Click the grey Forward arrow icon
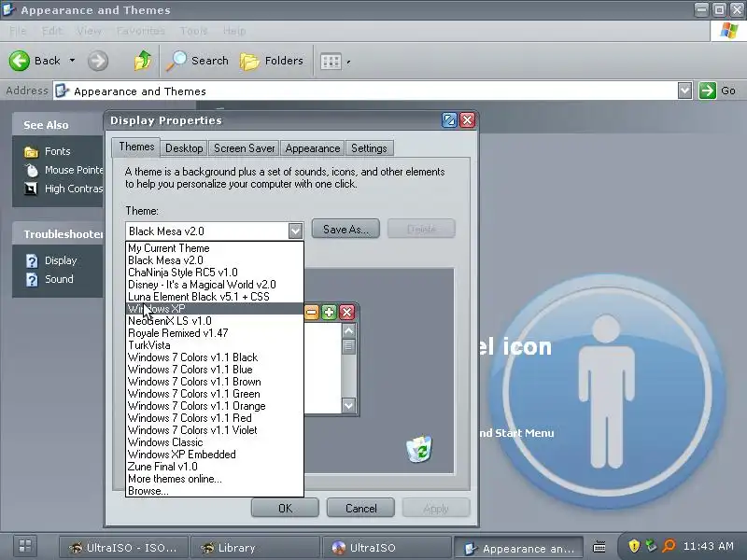This screenshot has height=560, width=747. (x=98, y=61)
